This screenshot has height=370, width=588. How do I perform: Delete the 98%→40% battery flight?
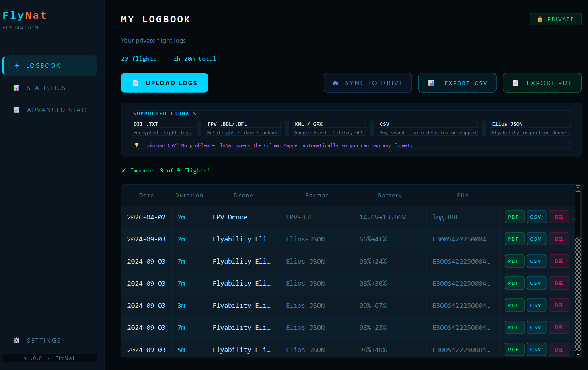coord(559,350)
